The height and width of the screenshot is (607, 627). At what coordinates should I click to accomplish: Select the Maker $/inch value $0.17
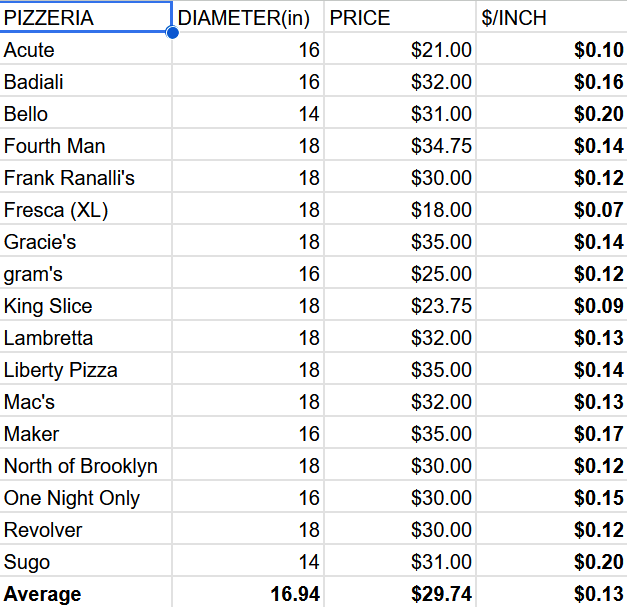pos(551,434)
